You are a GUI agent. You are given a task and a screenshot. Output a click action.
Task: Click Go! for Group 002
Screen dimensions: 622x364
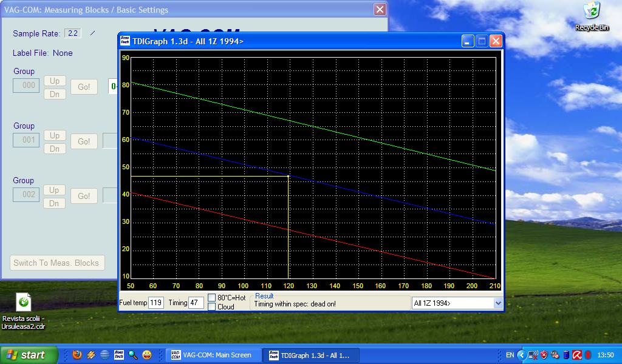[84, 196]
